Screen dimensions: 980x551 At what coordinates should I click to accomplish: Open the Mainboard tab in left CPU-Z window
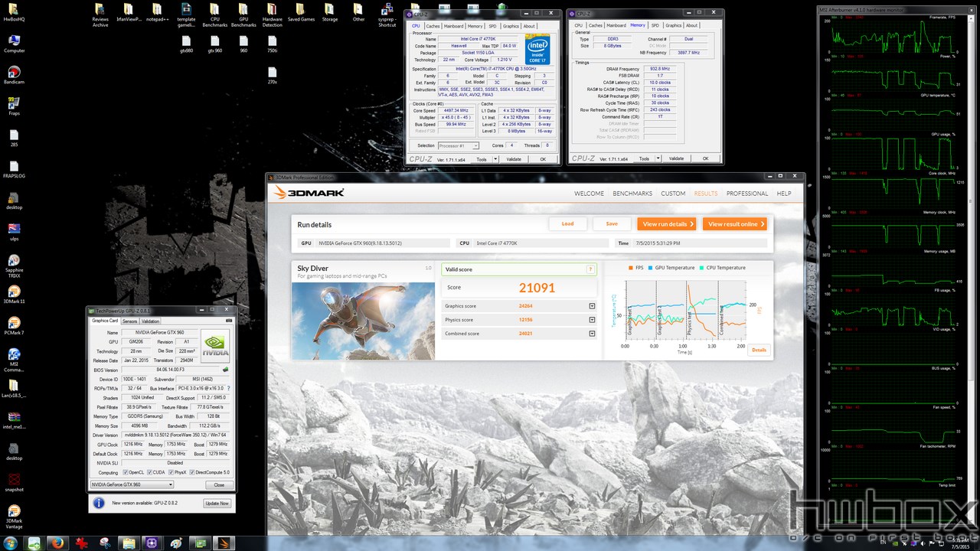pos(454,25)
